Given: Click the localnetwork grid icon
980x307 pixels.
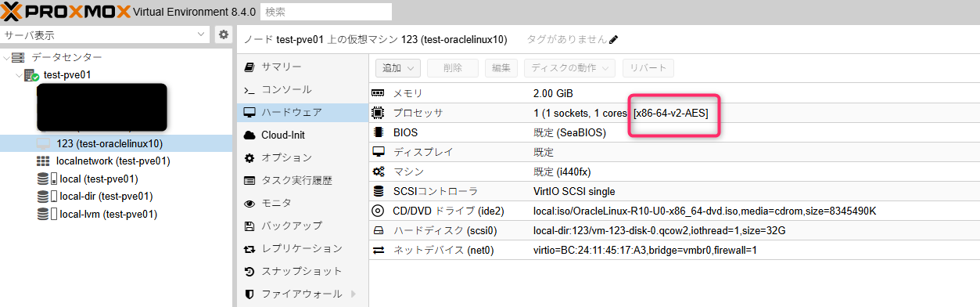Looking at the screenshot, I should click(x=43, y=161).
